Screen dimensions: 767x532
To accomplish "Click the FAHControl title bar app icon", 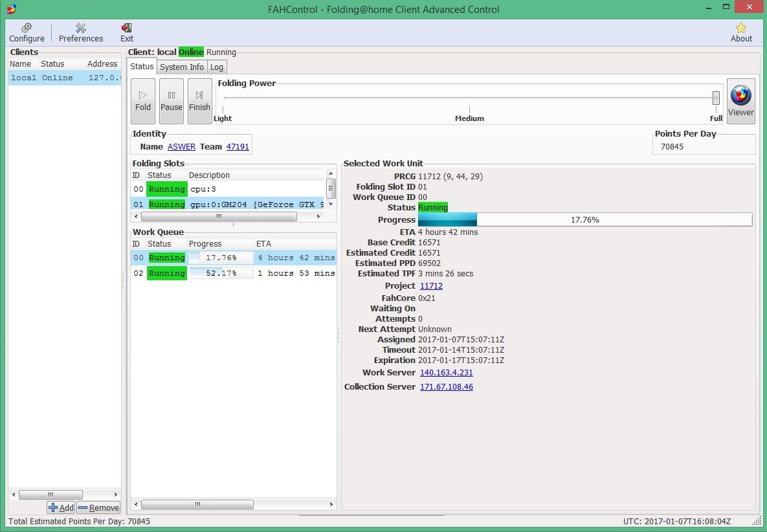I will pos(12,9).
